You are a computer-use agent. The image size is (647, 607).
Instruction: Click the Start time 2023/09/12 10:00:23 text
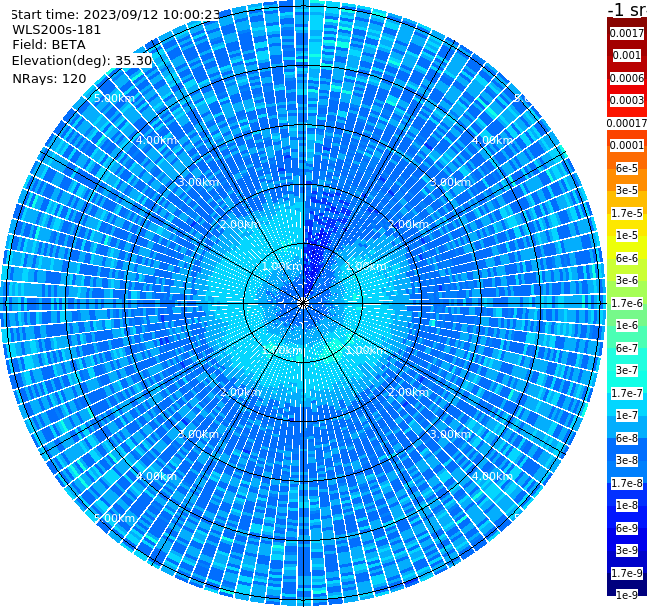(x=116, y=14)
